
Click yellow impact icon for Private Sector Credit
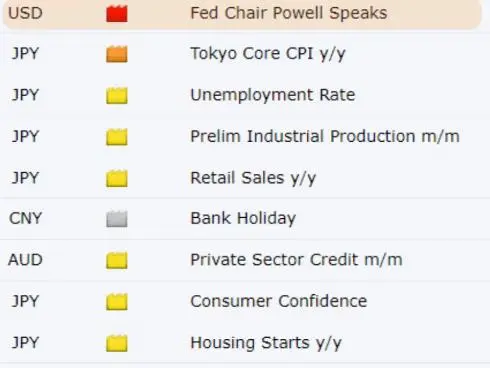(x=117, y=260)
